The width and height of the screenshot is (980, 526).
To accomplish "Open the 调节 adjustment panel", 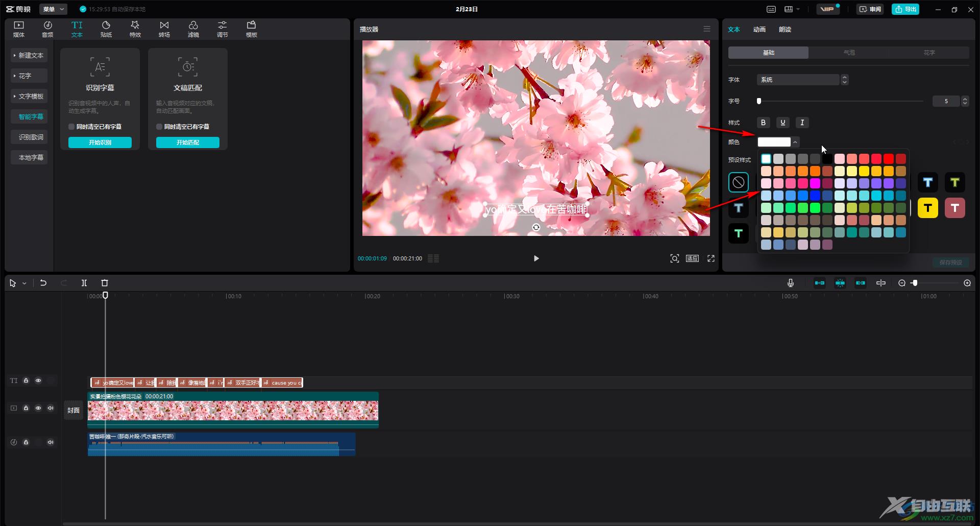I will (x=223, y=29).
